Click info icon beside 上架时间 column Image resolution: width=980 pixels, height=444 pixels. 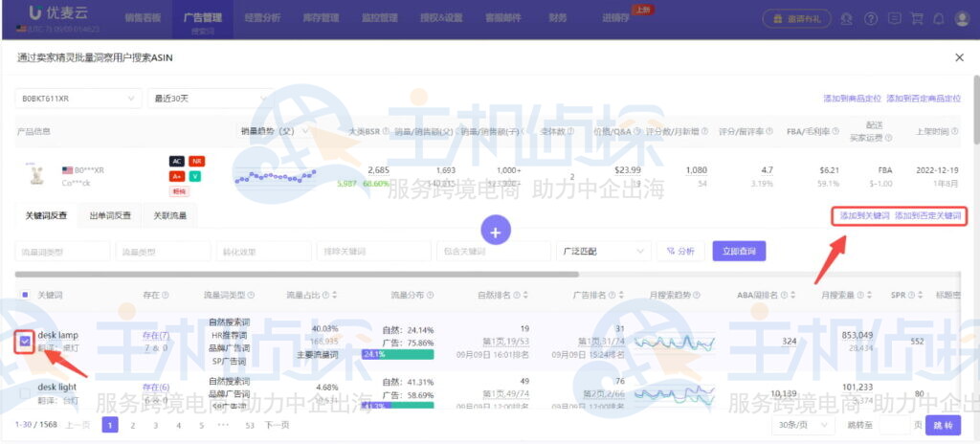click(x=954, y=131)
